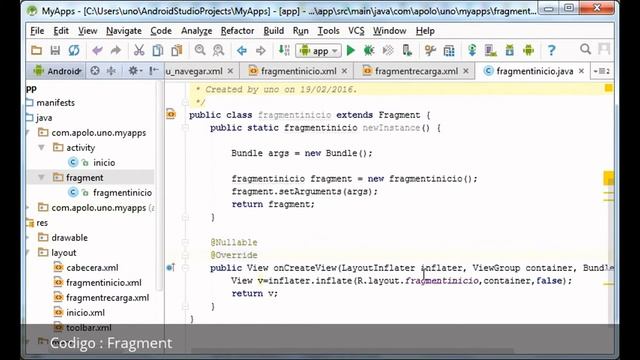Open the Navigate menu

tap(124, 31)
